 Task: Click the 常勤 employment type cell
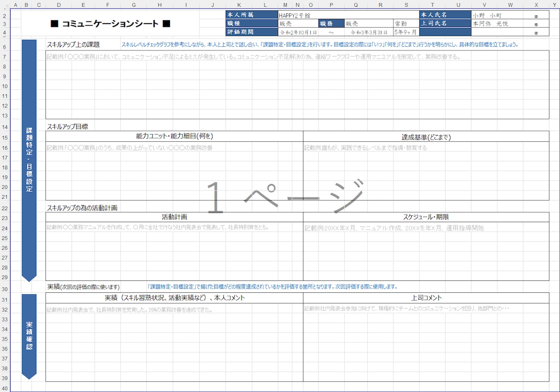(406, 23)
